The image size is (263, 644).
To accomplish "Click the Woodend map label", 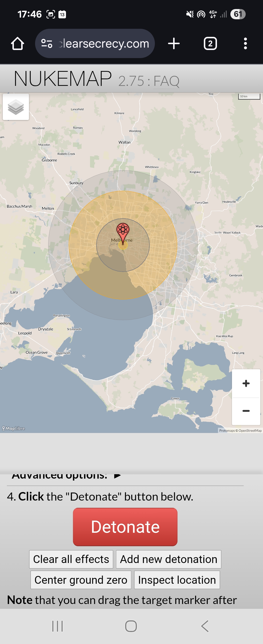I will tap(38, 128).
